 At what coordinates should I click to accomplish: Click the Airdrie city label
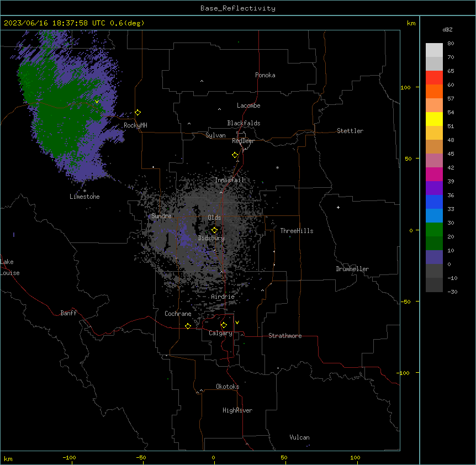[223, 297]
